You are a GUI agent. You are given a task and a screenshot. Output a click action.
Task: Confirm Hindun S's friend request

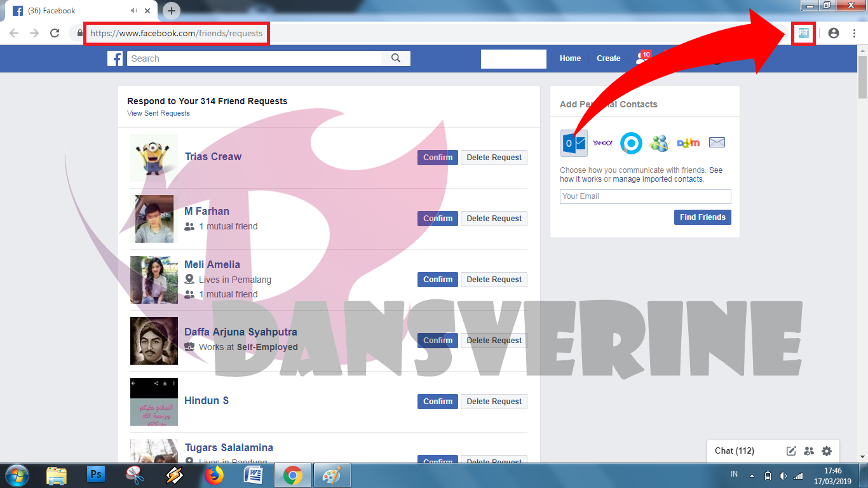(x=438, y=402)
